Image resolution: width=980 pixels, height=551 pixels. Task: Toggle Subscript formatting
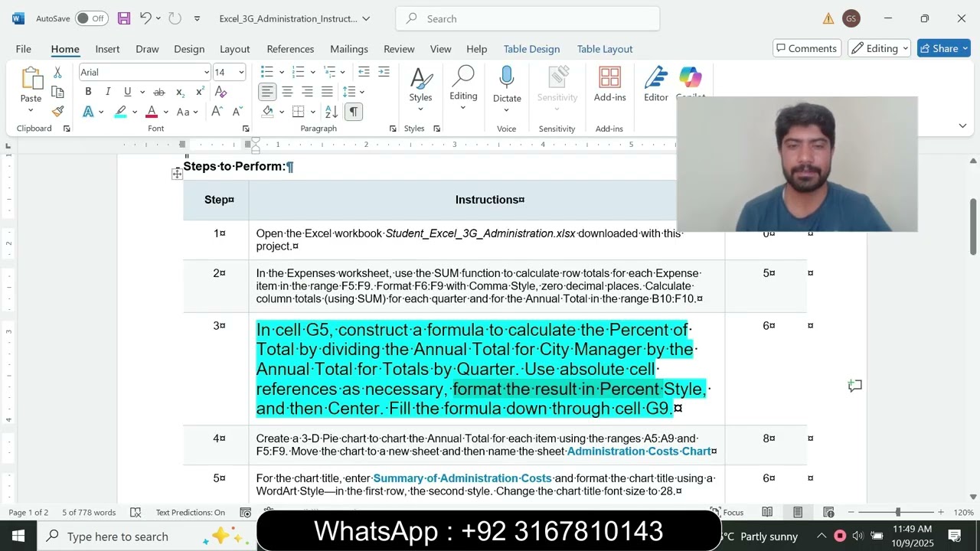(180, 92)
